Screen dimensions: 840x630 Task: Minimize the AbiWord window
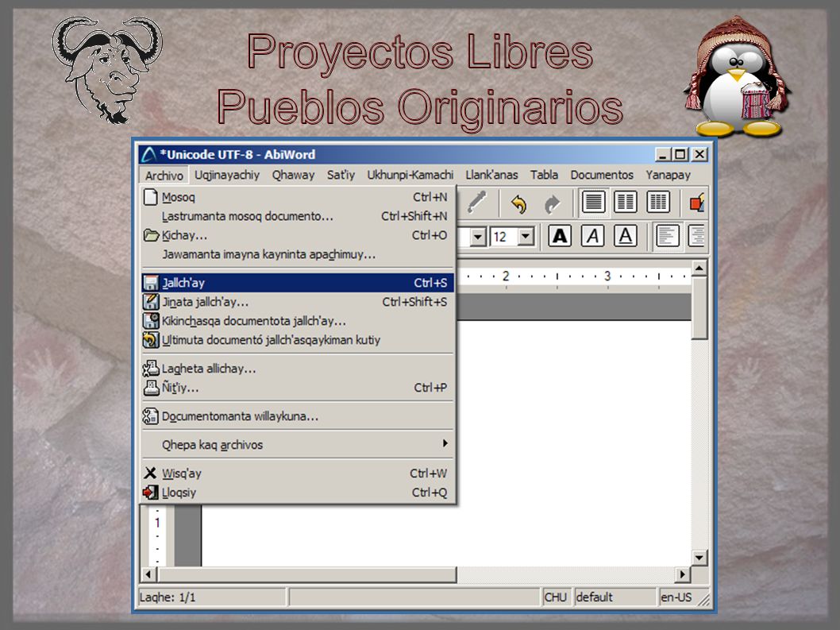[663, 154]
